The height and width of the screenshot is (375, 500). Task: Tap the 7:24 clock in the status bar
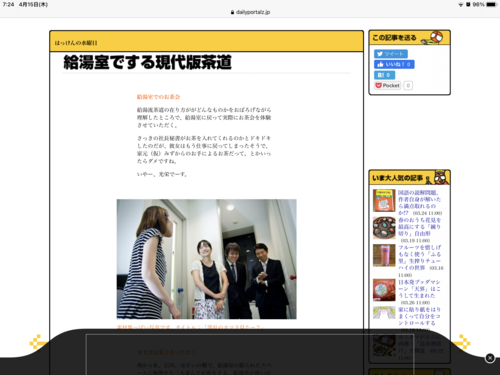(8, 4)
